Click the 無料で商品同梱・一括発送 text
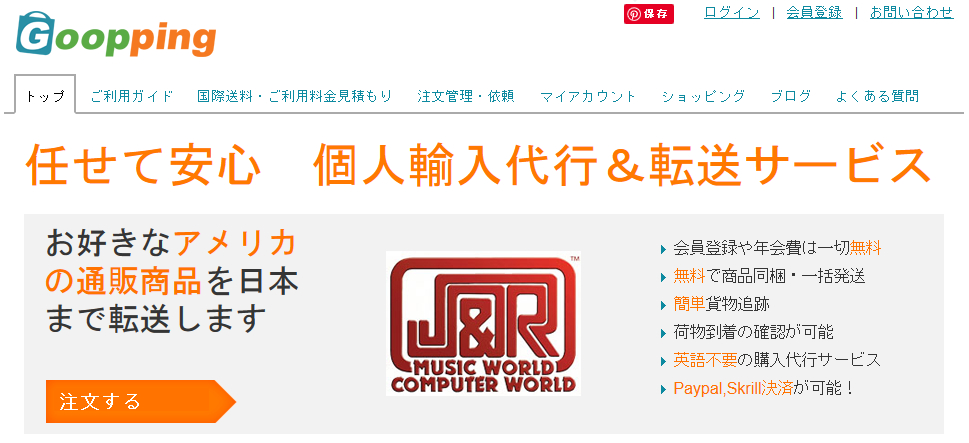The image size is (969, 443). (769, 276)
